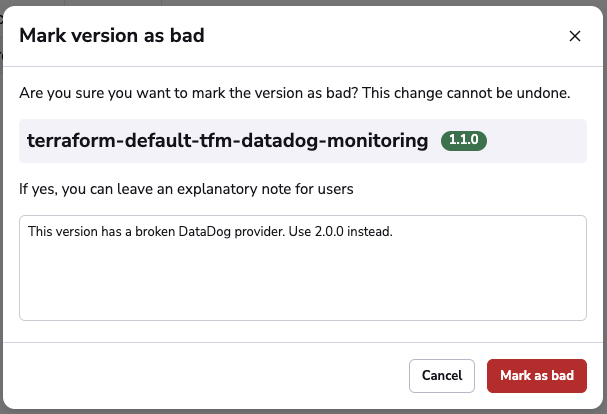Place cursor after 'instead.' in the note
Viewport: 607px width, 414px height.
(x=394, y=232)
